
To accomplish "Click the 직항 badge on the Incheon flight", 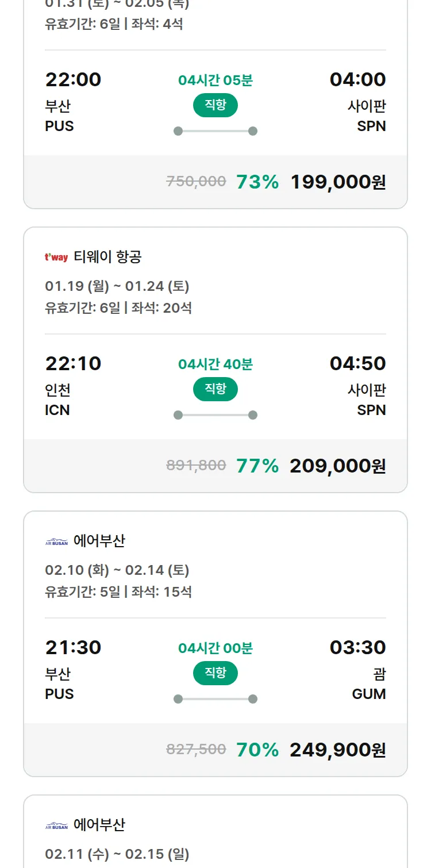I will (215, 389).
